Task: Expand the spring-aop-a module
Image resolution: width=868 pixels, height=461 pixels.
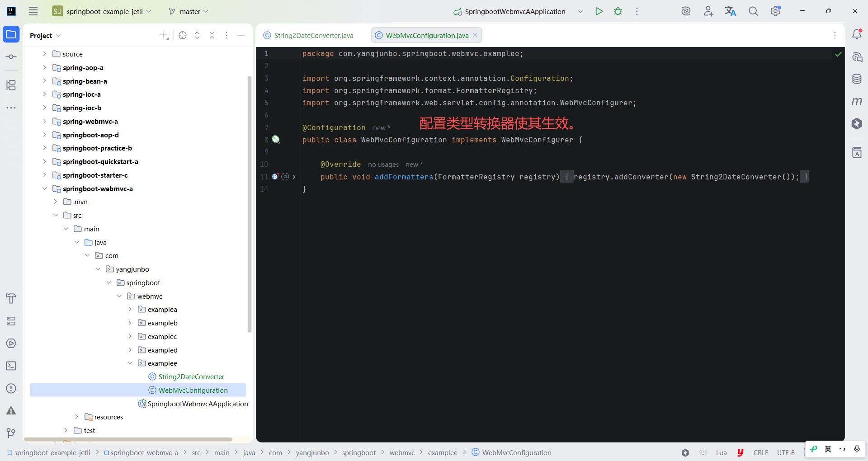Action: click(x=44, y=67)
